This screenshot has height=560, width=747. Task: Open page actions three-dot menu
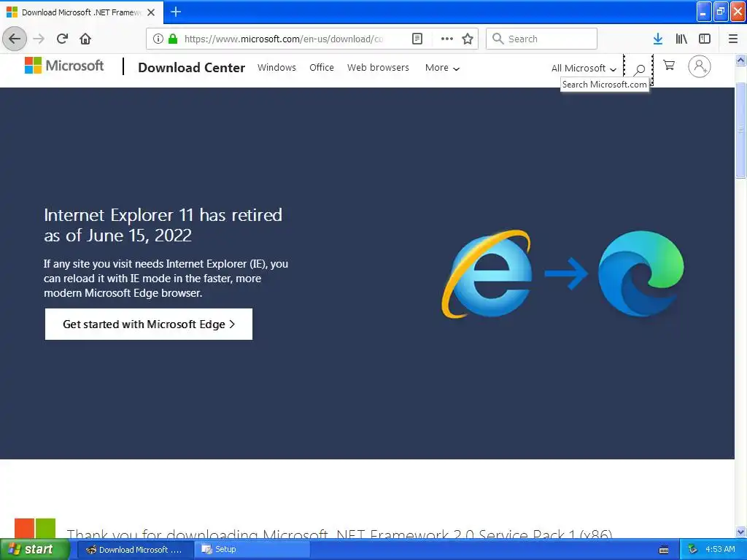coord(447,39)
